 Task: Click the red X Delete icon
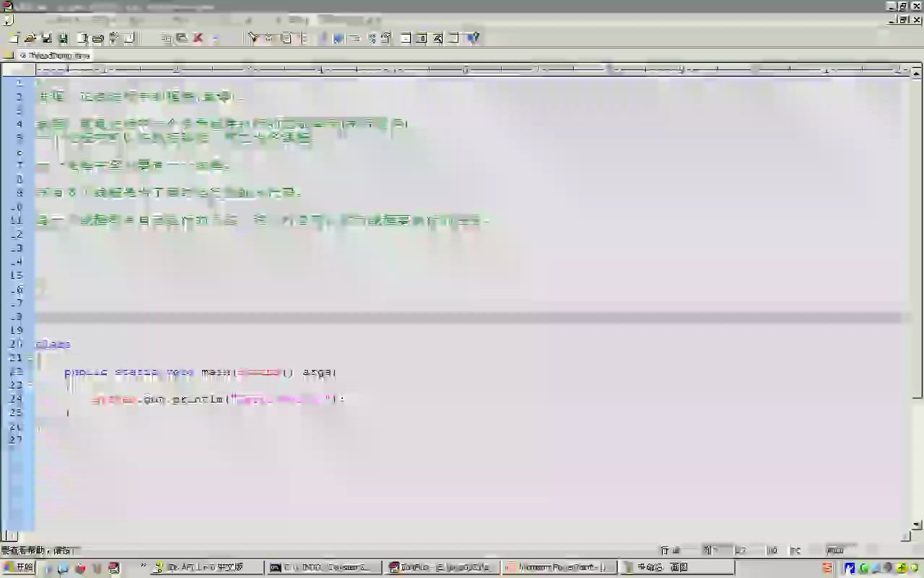198,38
